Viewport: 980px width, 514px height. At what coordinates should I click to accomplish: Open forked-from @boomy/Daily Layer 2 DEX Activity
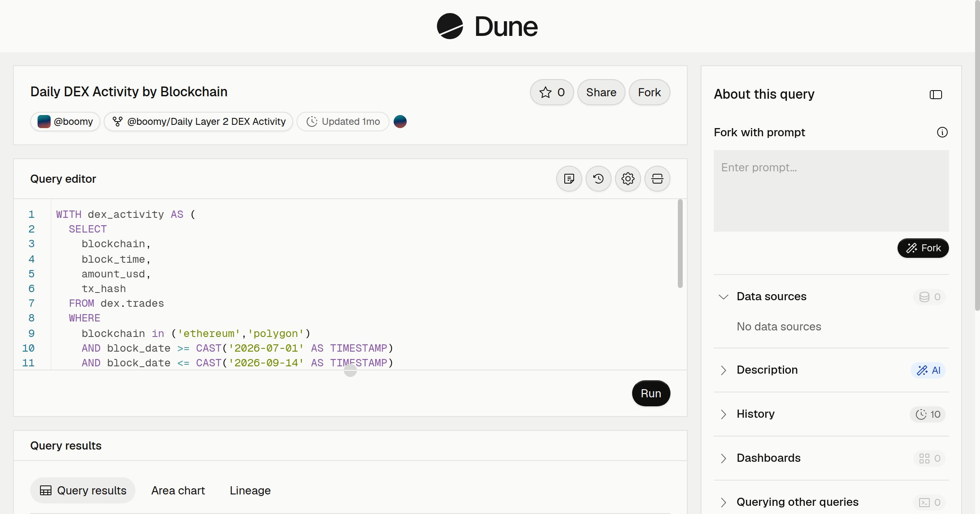point(198,122)
